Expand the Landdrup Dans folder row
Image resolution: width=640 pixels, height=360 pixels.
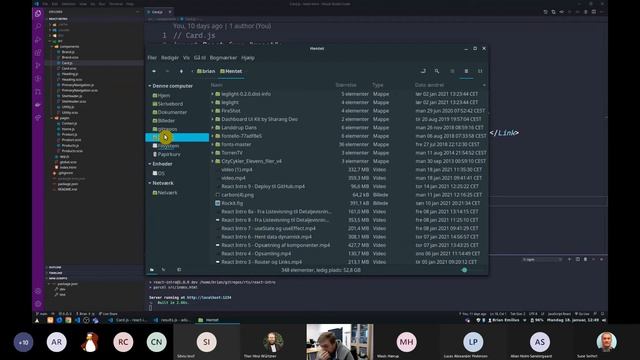coord(213,127)
